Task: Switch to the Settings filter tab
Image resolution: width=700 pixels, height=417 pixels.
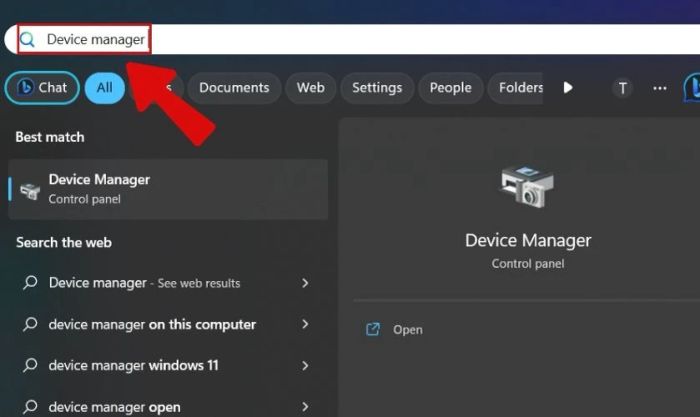Action: pos(377,88)
